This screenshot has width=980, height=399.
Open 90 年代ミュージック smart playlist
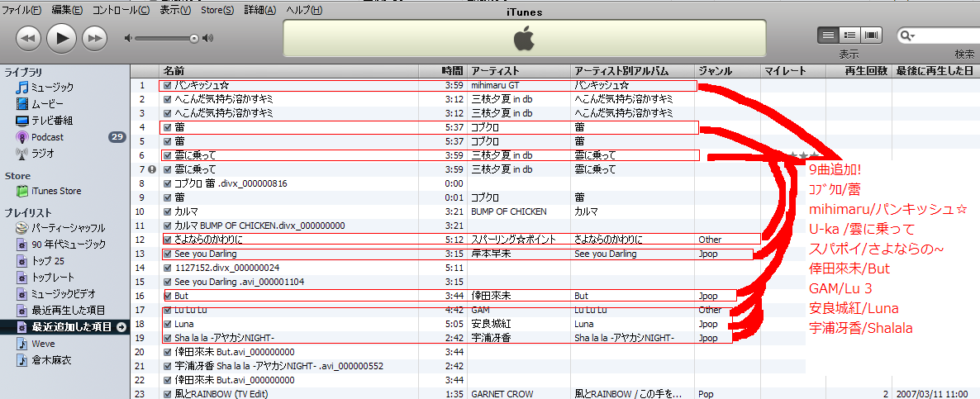[69, 245]
